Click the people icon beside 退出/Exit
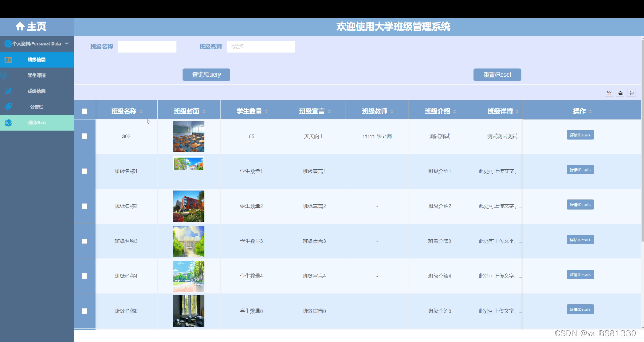Viewport: 644px width, 342px height. (8, 123)
